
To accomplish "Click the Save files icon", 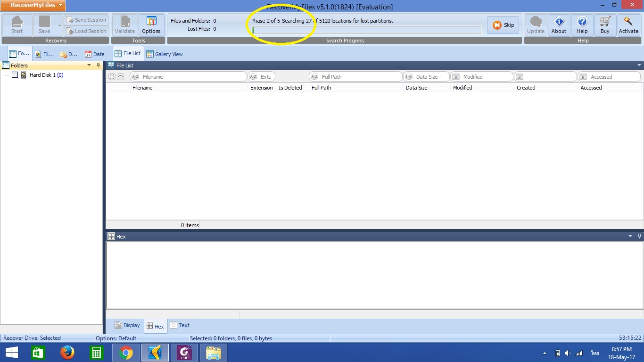I will click(x=44, y=25).
